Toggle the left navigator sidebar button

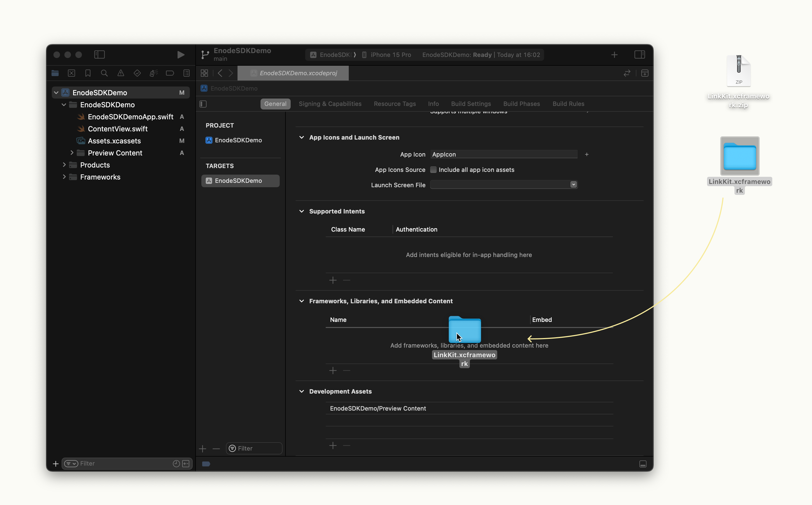coord(99,54)
